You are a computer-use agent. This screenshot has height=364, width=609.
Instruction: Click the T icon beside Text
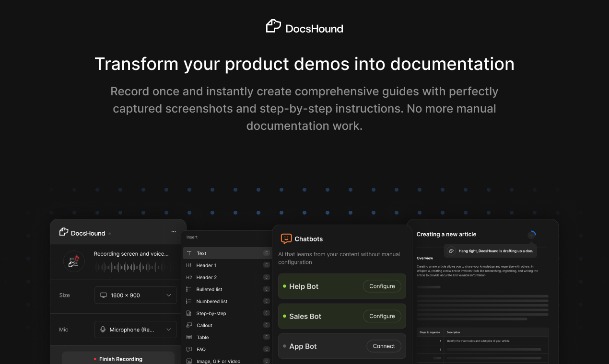coord(189,253)
